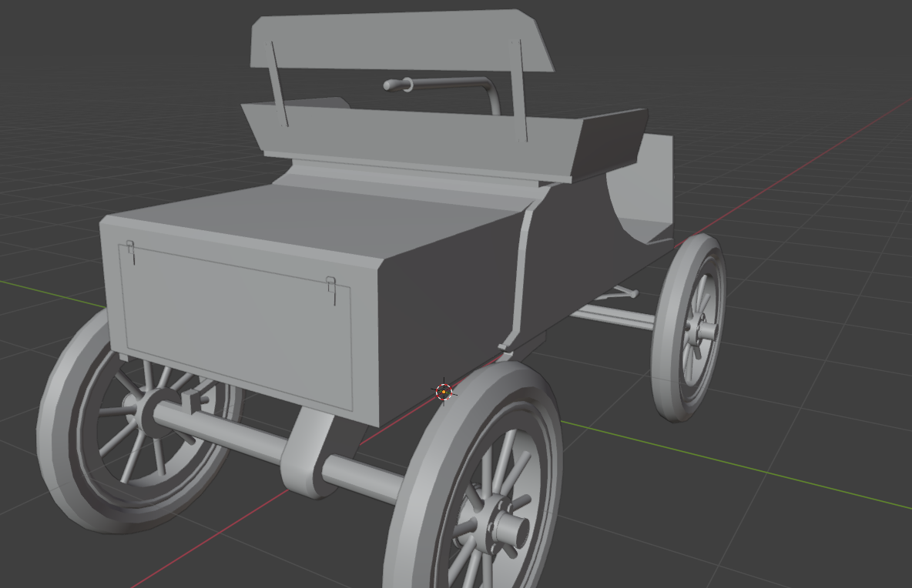Viewport: 912px width, 588px height.
Task: Select the right latch on the front panel
Action: tap(331, 290)
